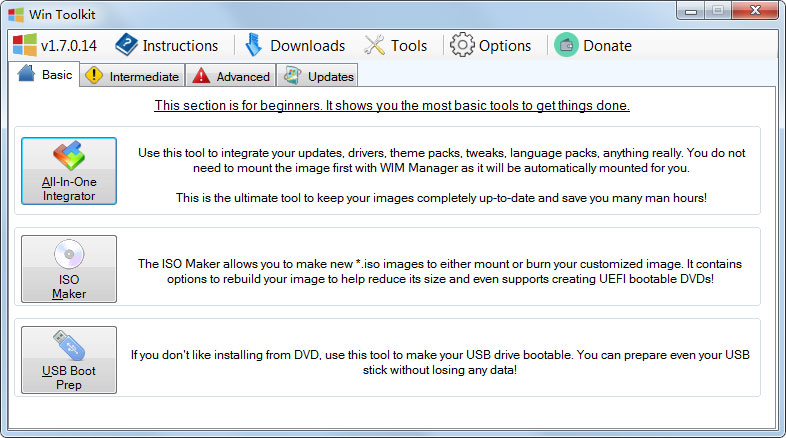Maximize the Win Toolkit window

pyautogui.click(x=718, y=11)
